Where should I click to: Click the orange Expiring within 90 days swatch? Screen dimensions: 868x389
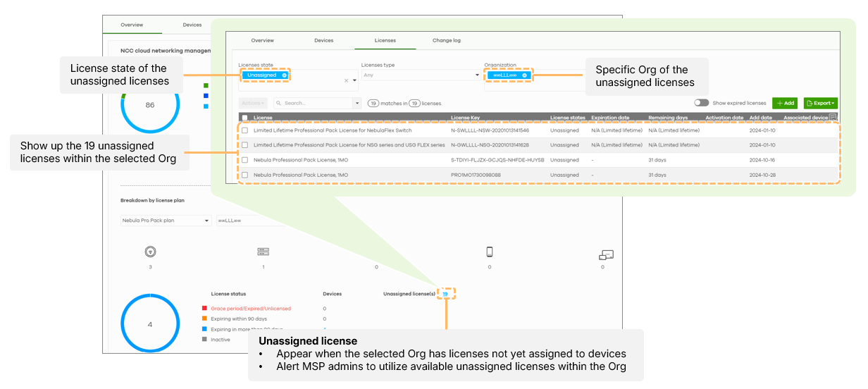pos(204,319)
